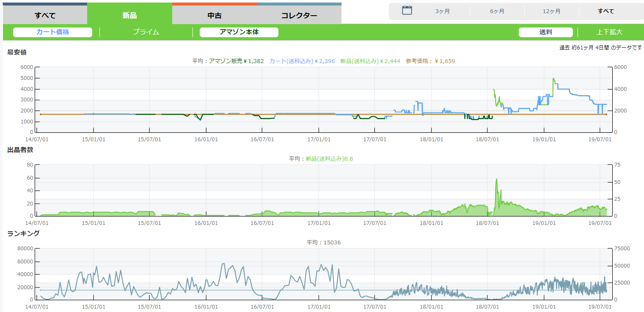This screenshot has width=644, height=312.
Task: Set the period to 6ヶ月
Action: [497, 11]
